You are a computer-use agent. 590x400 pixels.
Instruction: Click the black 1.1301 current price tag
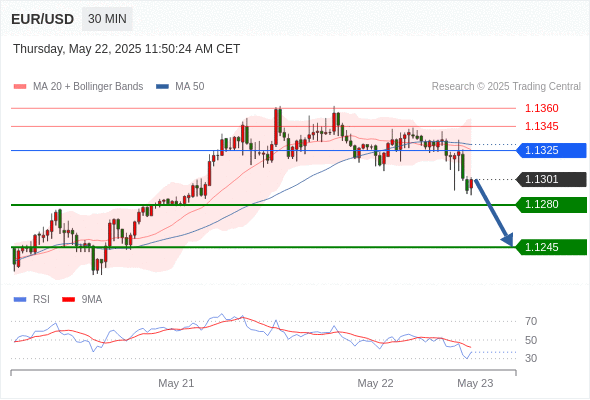552,179
